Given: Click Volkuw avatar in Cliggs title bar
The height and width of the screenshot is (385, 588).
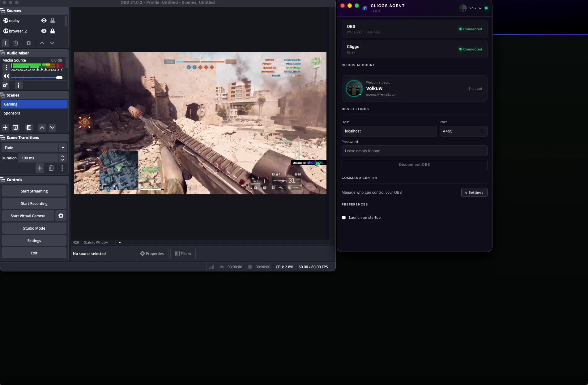Looking at the screenshot, I should [x=463, y=8].
